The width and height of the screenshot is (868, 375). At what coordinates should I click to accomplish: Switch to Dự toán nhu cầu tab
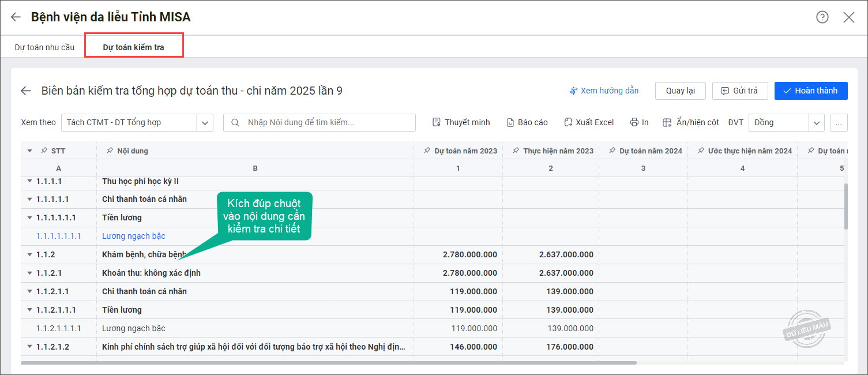tap(44, 47)
